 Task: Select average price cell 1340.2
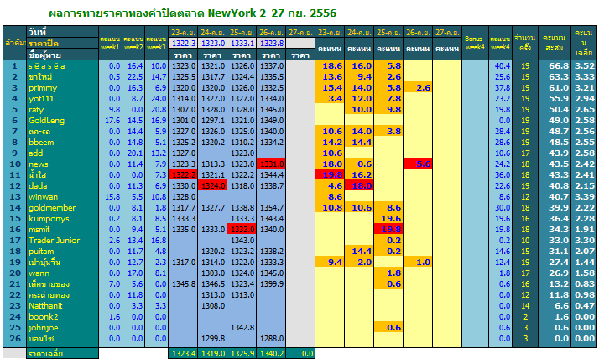[271, 354]
